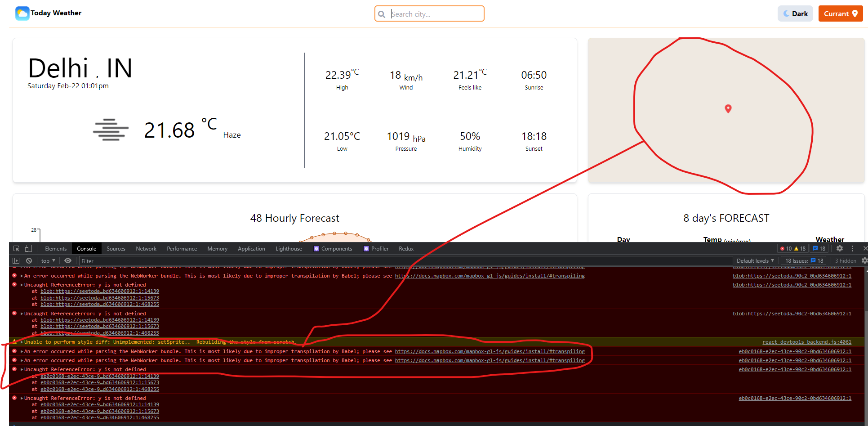Open the React Components tab
Screen dimensions: 868x426
(333, 249)
